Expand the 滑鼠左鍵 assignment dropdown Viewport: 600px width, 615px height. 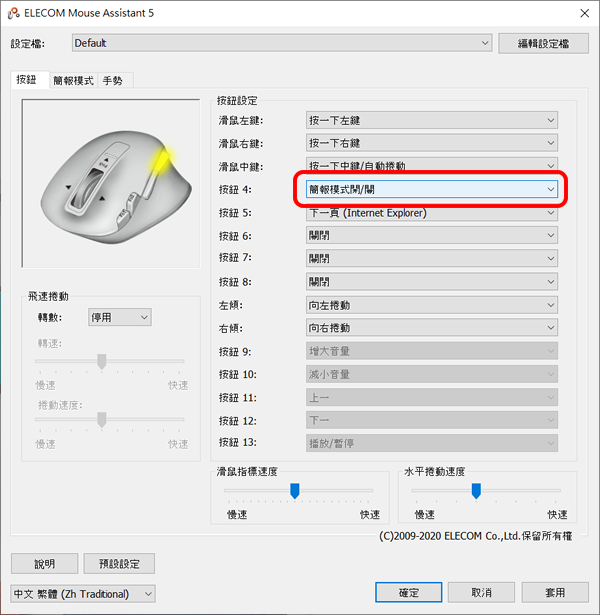(x=432, y=120)
